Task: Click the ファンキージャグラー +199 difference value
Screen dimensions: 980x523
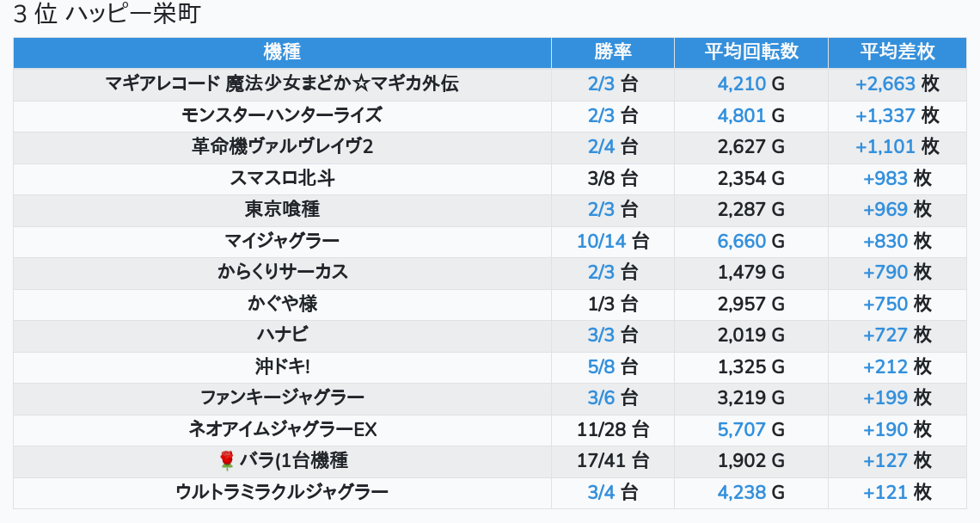Action: click(885, 398)
